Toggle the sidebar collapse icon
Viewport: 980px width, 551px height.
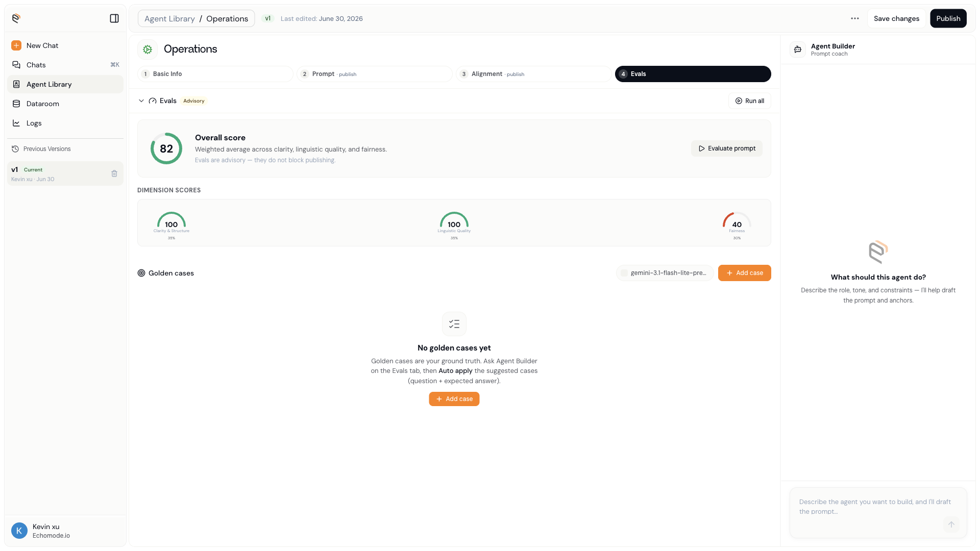click(114, 18)
